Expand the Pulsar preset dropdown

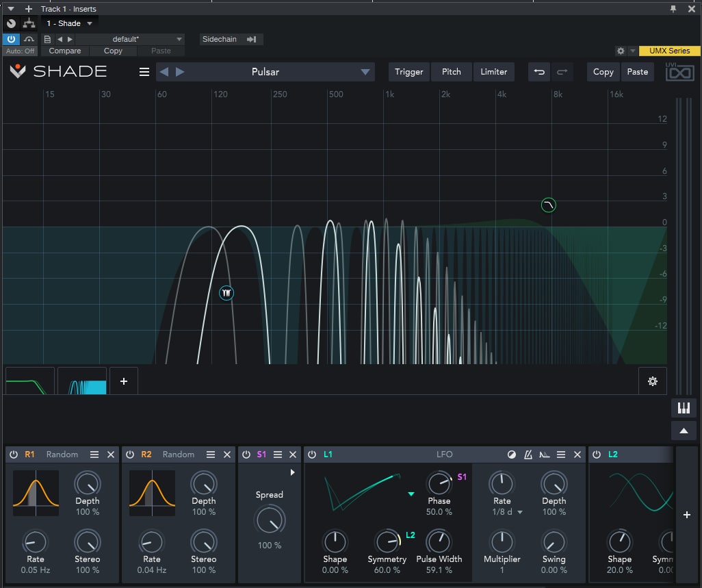tap(365, 72)
